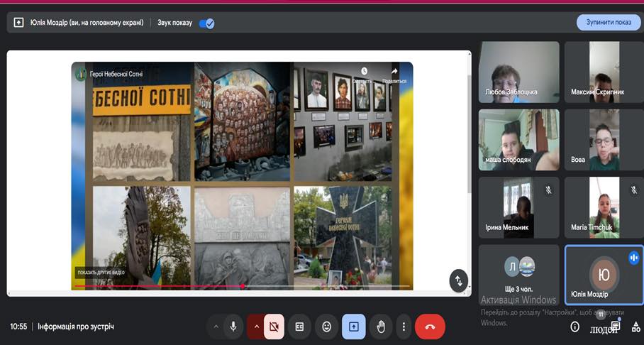Mute the microphone in the call toolbar
644x345 pixels.
pos(233,327)
